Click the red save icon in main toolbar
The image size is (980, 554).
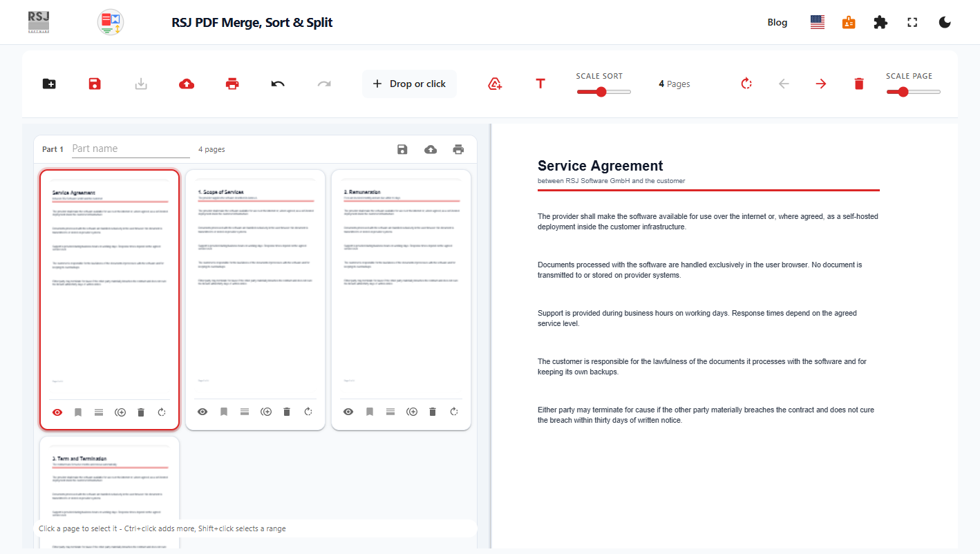pyautogui.click(x=95, y=84)
